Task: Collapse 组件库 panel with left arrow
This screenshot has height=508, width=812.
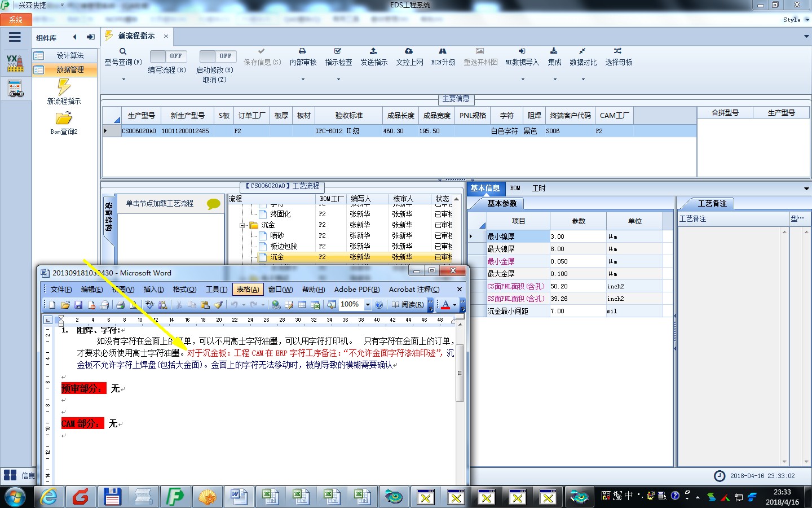Action: click(x=74, y=37)
